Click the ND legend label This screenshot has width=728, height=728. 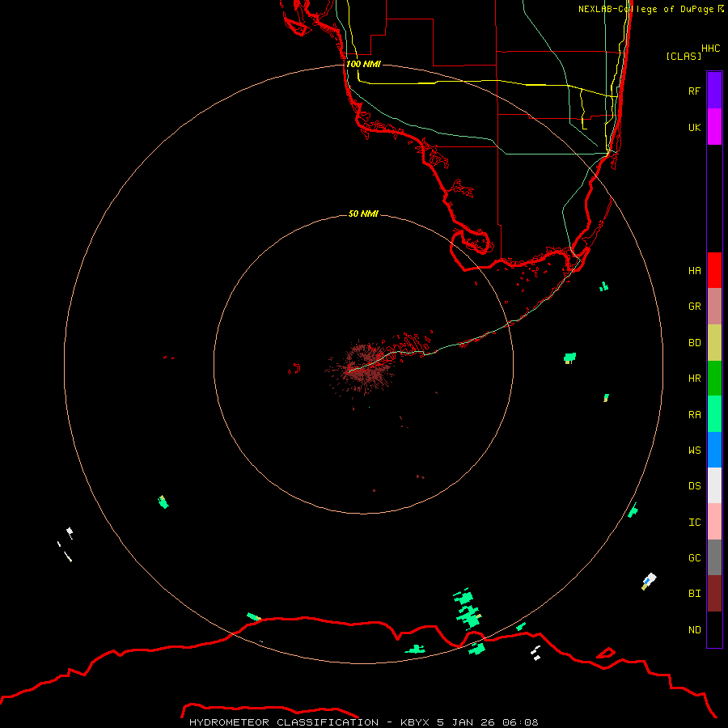695,629
